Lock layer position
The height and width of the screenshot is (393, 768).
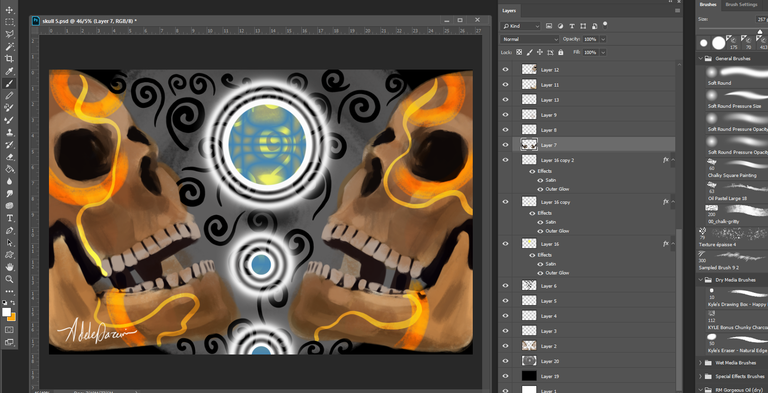[x=540, y=52]
